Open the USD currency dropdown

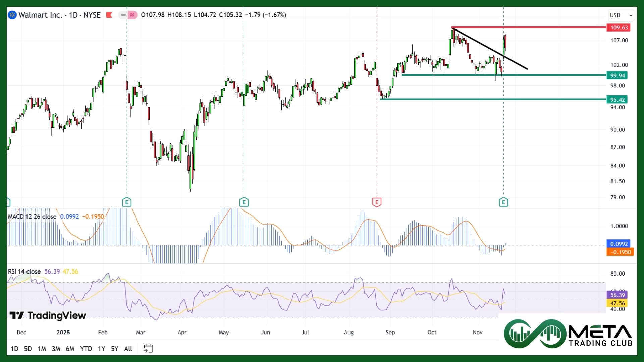(x=621, y=15)
